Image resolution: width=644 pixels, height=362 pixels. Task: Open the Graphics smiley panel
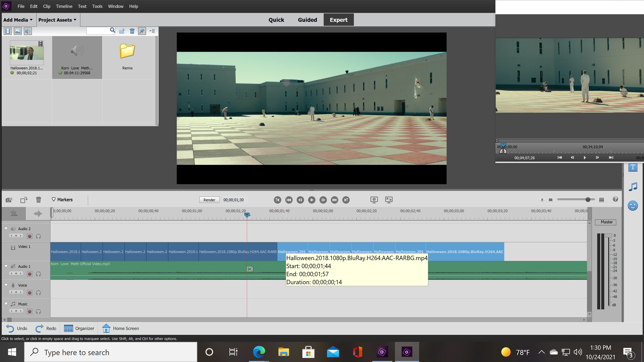(633, 206)
